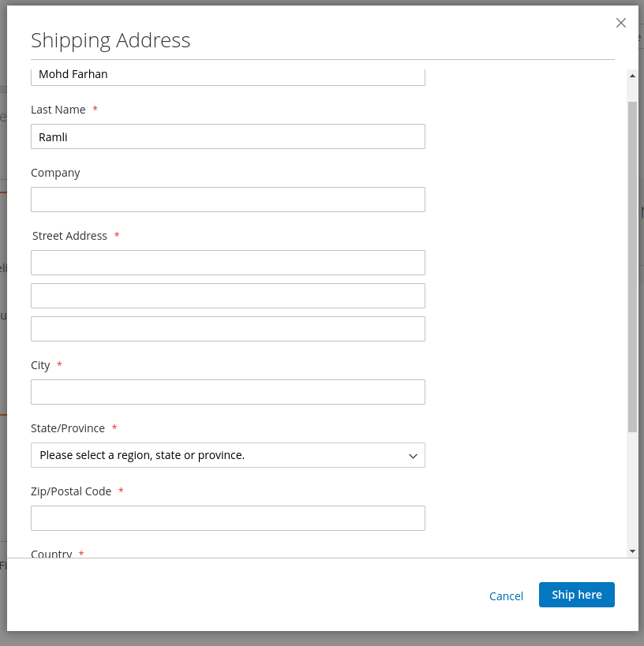
Task: Click the Company label text
Action: [x=55, y=173]
